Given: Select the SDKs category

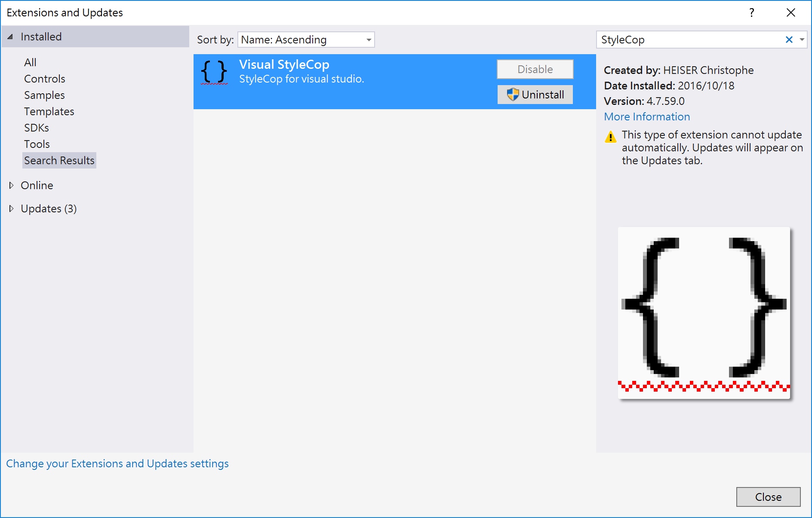Looking at the screenshot, I should pyautogui.click(x=37, y=128).
